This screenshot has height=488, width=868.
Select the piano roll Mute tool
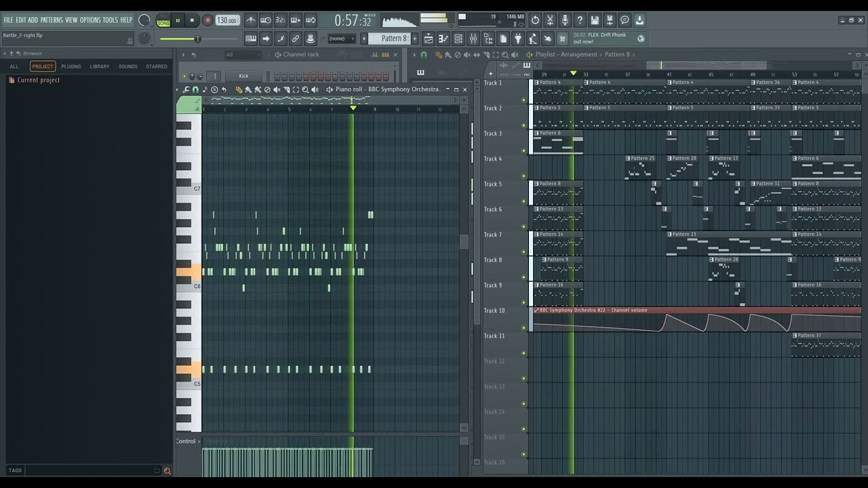(x=277, y=89)
